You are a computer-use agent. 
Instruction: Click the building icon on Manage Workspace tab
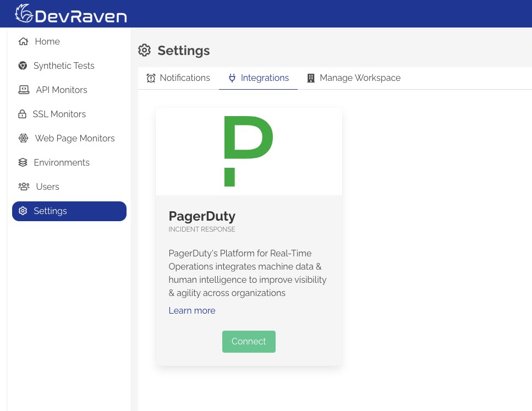pyautogui.click(x=311, y=78)
